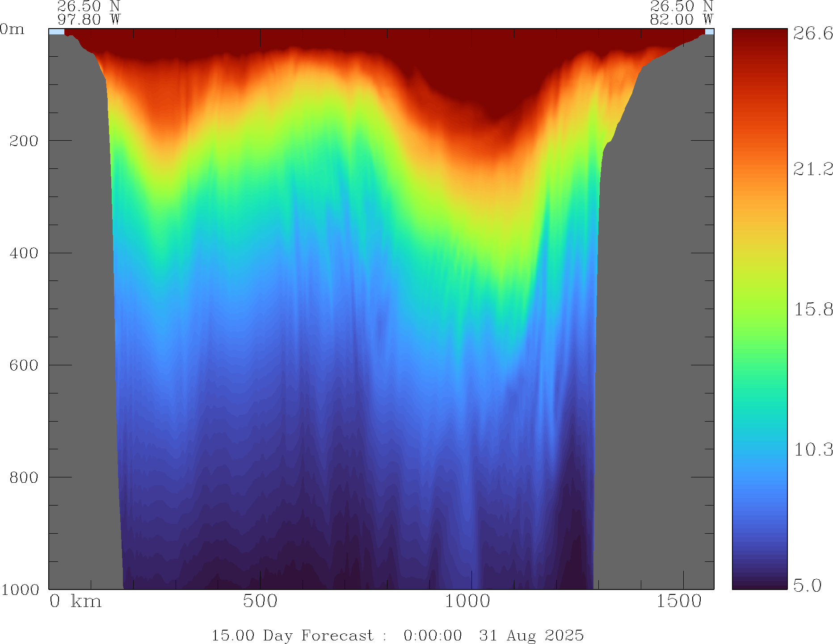Click the 21.2 colorbar label
This screenshot has width=833, height=644.
click(812, 169)
